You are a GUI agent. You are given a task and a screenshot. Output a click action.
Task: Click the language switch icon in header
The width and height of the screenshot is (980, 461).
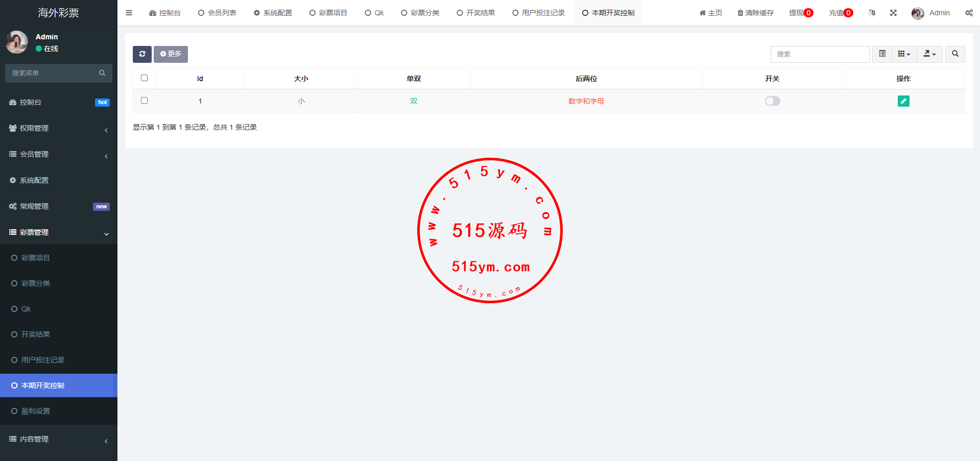(872, 13)
